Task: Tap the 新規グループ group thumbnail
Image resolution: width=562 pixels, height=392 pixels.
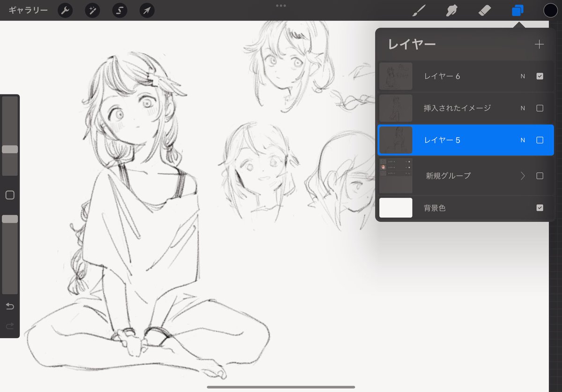Action: coord(396,176)
